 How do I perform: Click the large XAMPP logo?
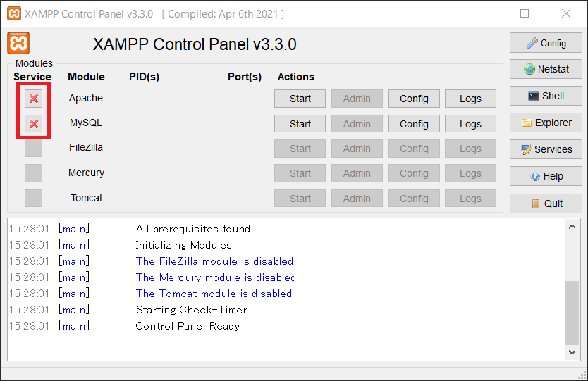pyautogui.click(x=18, y=43)
